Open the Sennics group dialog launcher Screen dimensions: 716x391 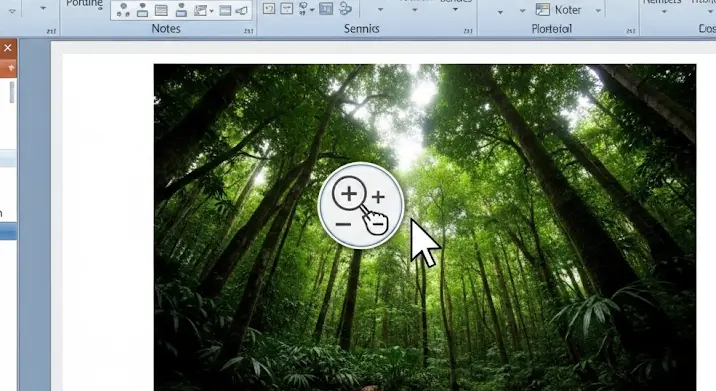coord(468,31)
